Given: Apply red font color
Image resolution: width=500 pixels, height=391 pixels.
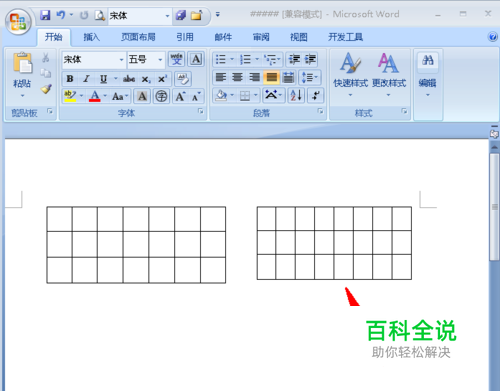Looking at the screenshot, I should point(95,96).
